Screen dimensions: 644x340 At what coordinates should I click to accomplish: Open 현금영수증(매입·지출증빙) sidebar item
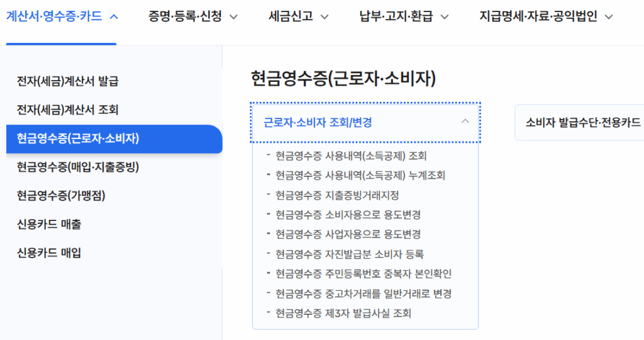[x=78, y=167]
